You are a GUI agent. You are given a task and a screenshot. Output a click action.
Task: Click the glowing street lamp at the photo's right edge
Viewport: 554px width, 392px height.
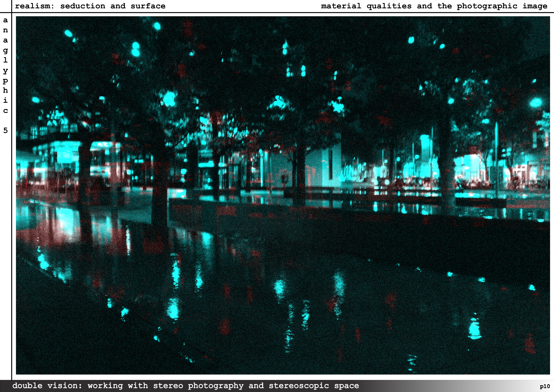[536, 103]
